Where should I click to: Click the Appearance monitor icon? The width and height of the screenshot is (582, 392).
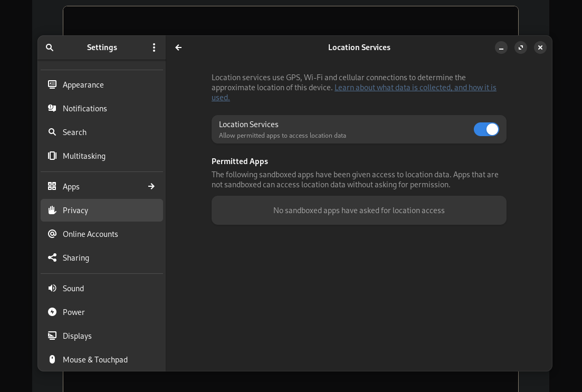pyautogui.click(x=52, y=84)
